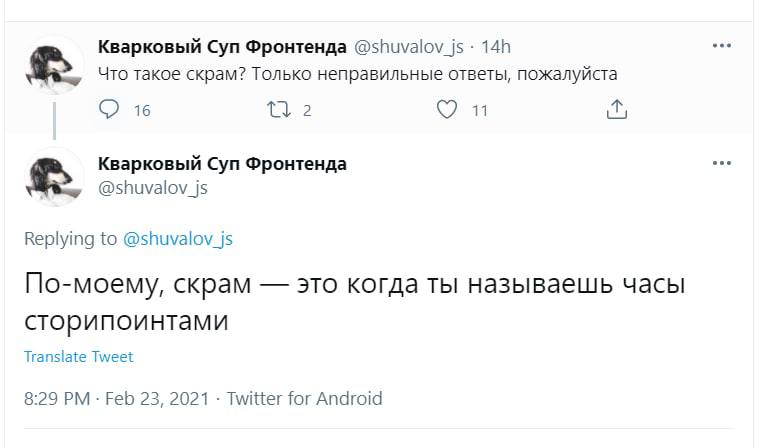
Task: Open the share icon on first tweet
Action: coord(617,110)
